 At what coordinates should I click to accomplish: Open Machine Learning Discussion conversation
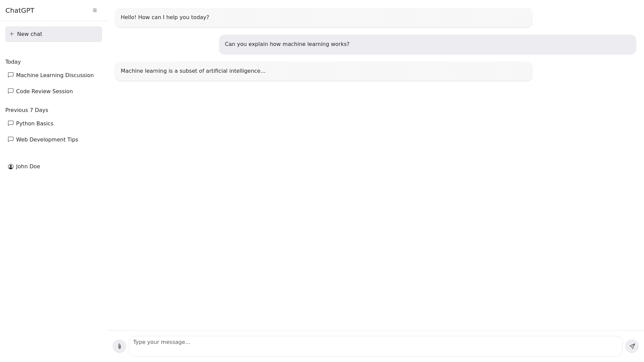click(x=55, y=75)
